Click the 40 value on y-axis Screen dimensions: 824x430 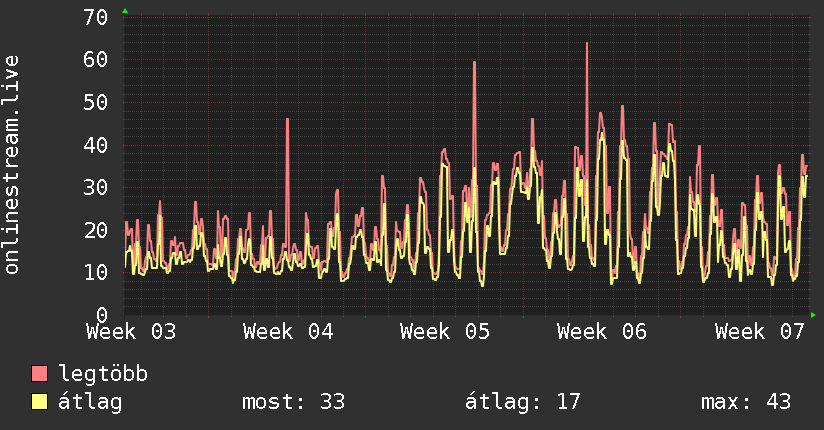(x=96, y=145)
